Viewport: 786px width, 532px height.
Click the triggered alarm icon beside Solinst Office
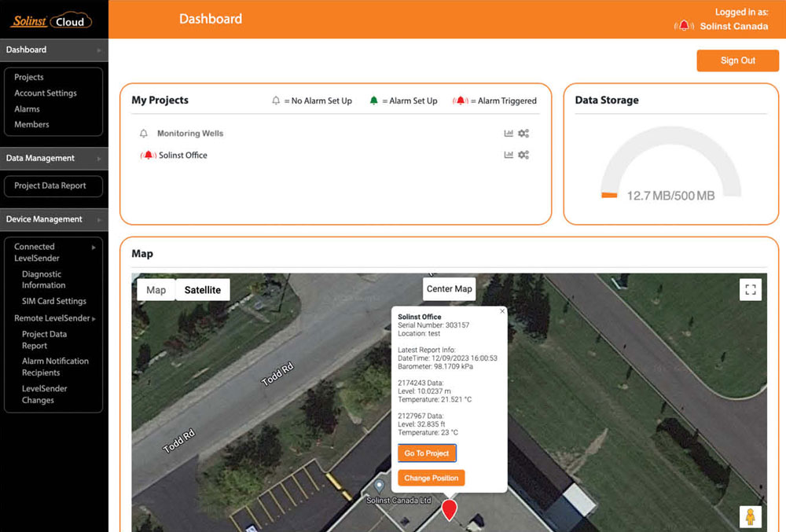148,156
